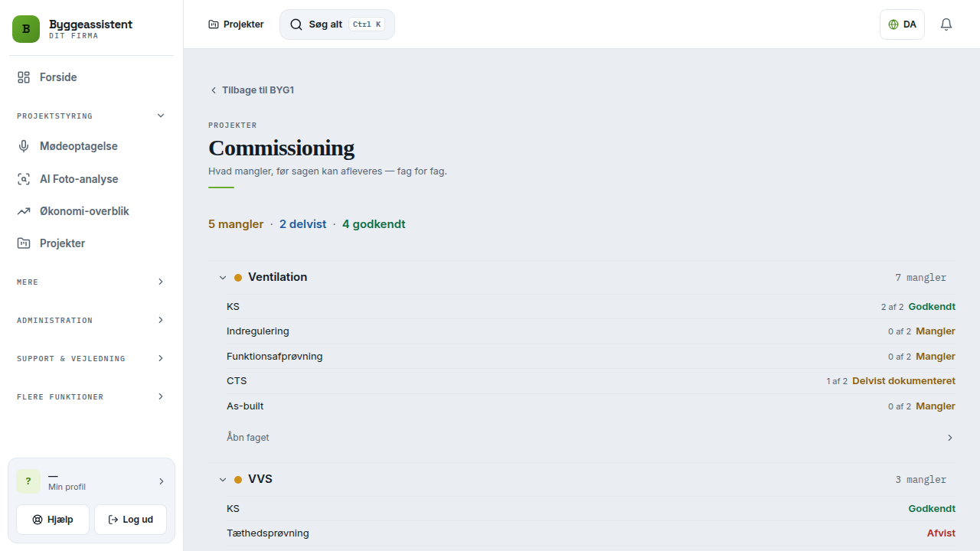
Task: Open the Min profil card
Action: coord(91,481)
